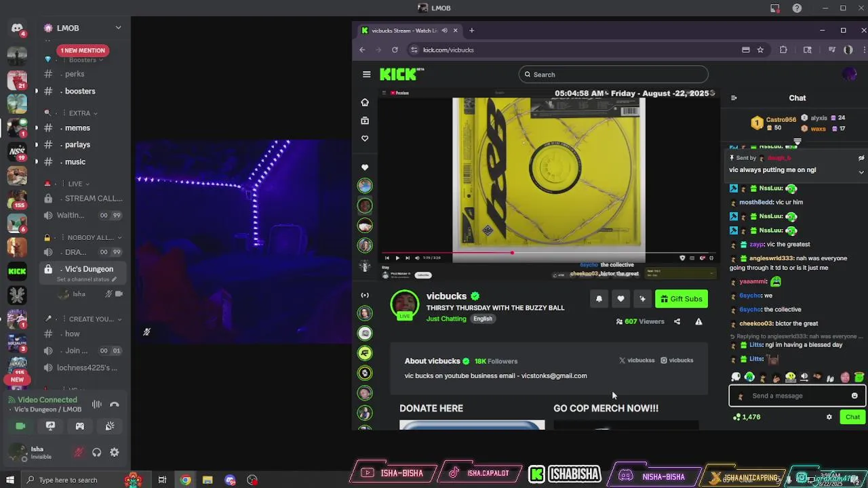Open the boosters channel
Image resolution: width=868 pixels, height=488 pixels.
coord(80,91)
